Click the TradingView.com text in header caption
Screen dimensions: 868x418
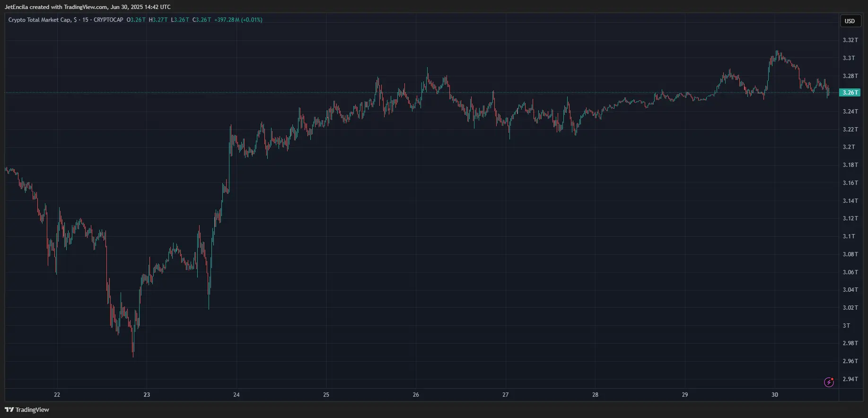[86, 7]
